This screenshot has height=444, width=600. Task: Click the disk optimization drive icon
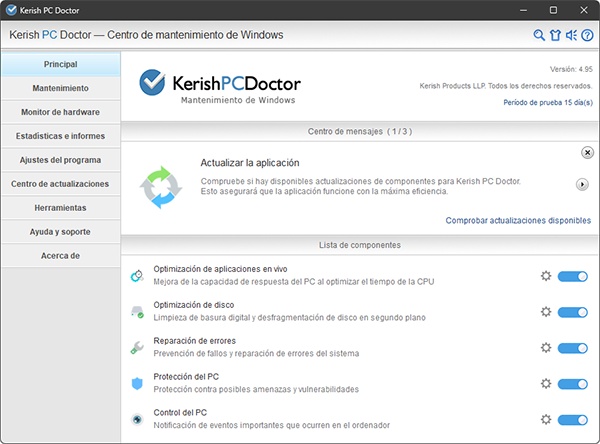137,312
